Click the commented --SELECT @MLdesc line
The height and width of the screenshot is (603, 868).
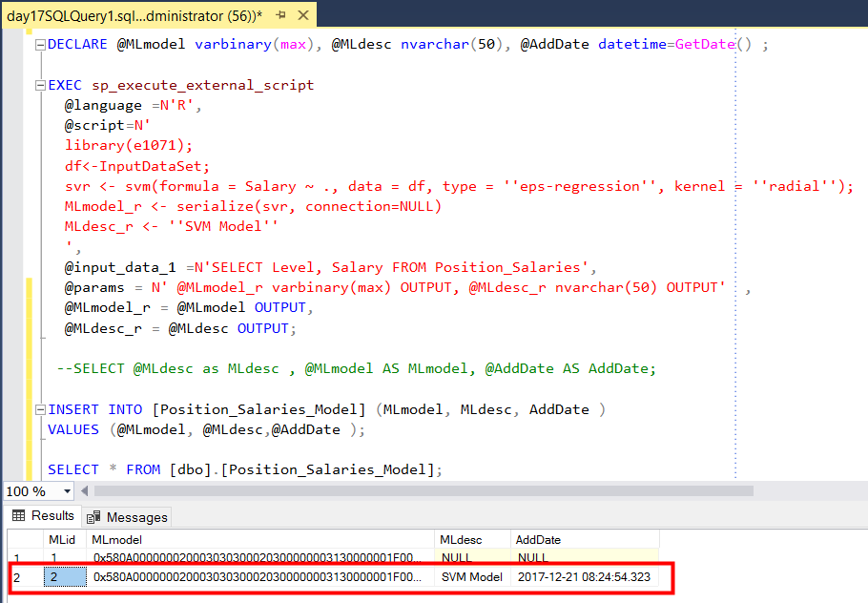tap(357, 369)
